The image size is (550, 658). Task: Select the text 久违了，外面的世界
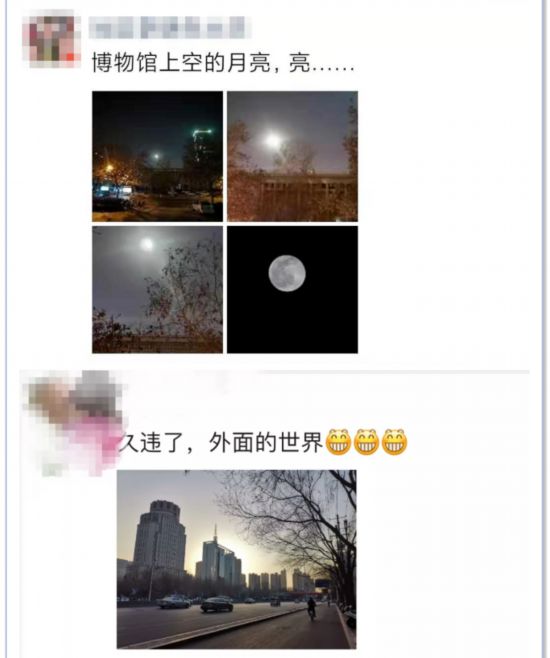(x=221, y=442)
